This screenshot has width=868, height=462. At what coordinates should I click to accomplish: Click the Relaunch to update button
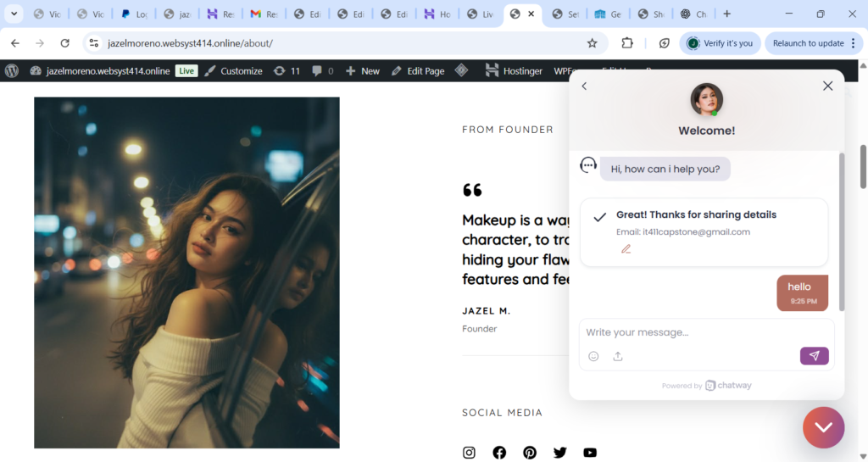(808, 43)
